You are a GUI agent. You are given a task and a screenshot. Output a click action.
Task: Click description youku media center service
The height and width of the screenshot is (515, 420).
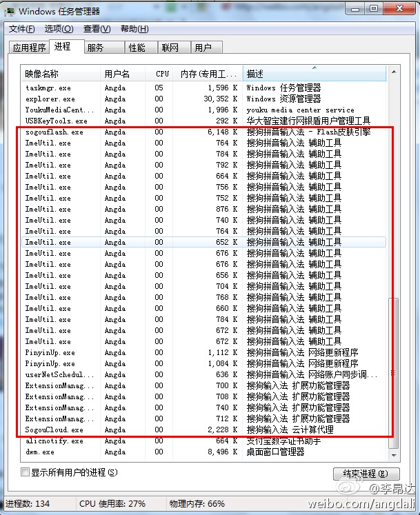(x=301, y=110)
